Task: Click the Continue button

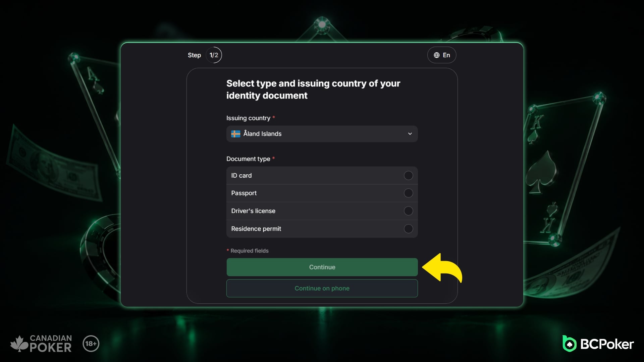Action: [322, 267]
